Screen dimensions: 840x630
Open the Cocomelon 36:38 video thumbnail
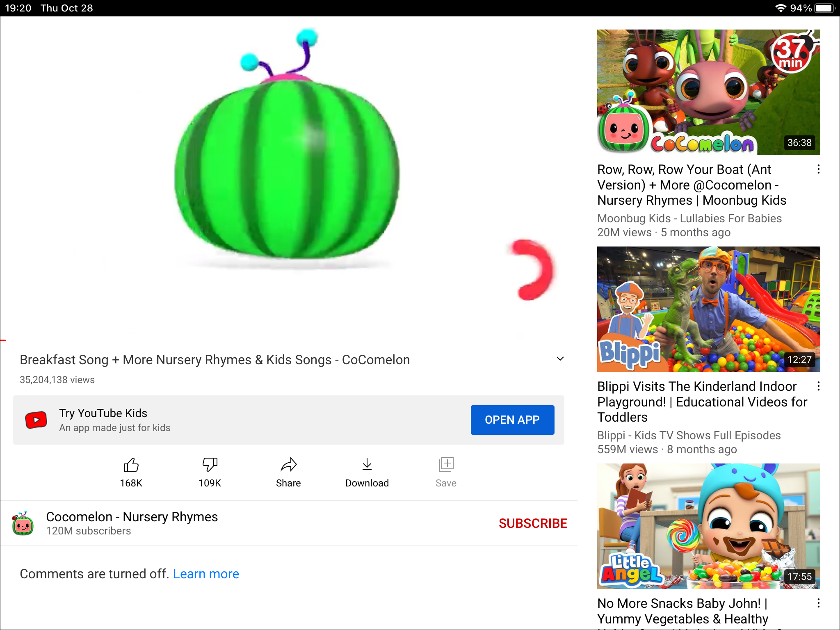pos(708,92)
